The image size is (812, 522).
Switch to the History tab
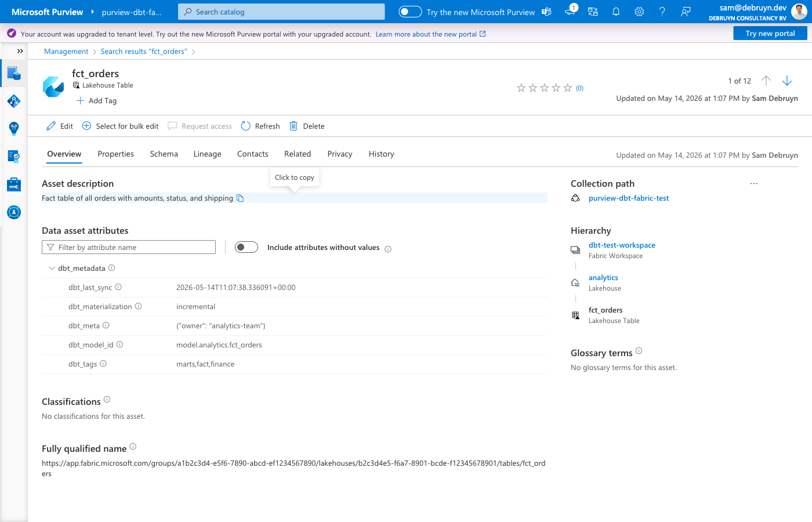[x=382, y=154]
